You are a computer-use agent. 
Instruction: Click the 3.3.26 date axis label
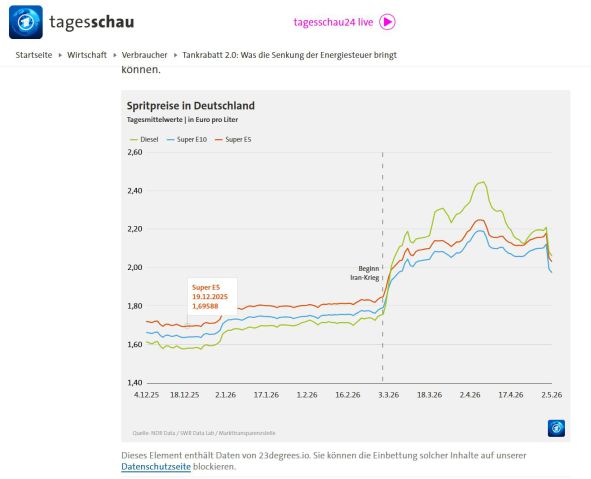389,395
